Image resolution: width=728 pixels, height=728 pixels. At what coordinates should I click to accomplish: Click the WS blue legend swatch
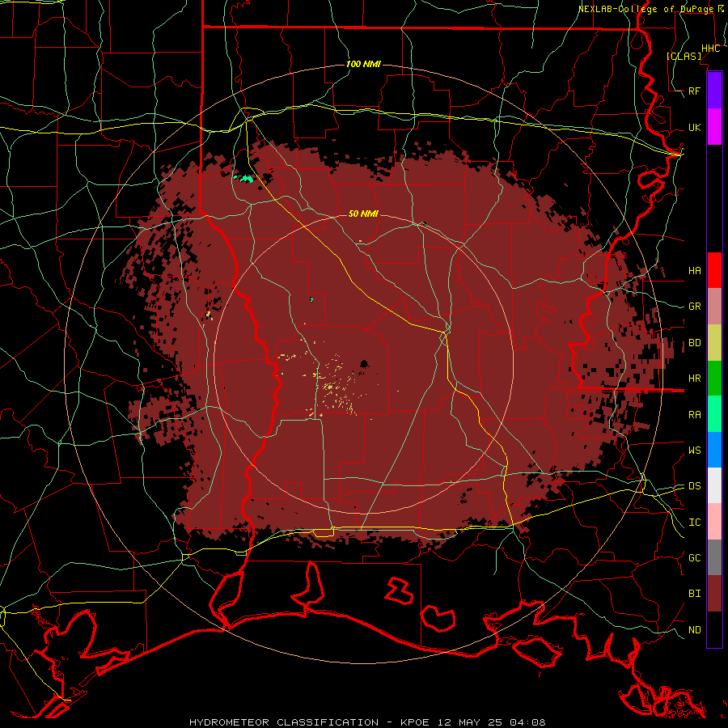coord(714,450)
